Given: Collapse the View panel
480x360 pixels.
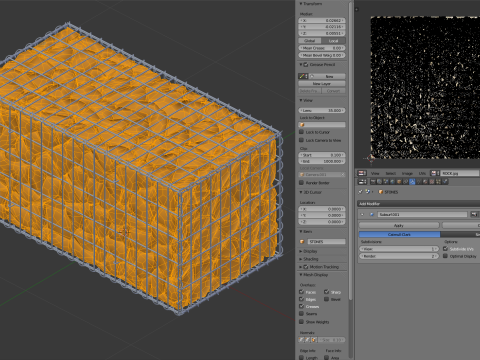Looking at the screenshot, I should [x=301, y=100].
